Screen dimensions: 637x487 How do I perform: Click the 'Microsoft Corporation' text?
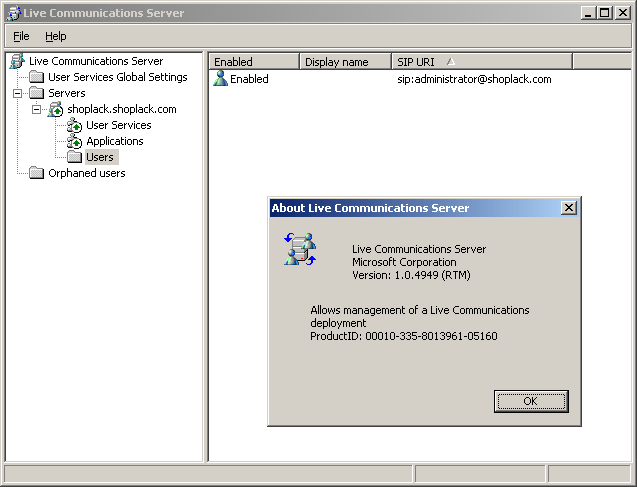pyautogui.click(x=404, y=262)
